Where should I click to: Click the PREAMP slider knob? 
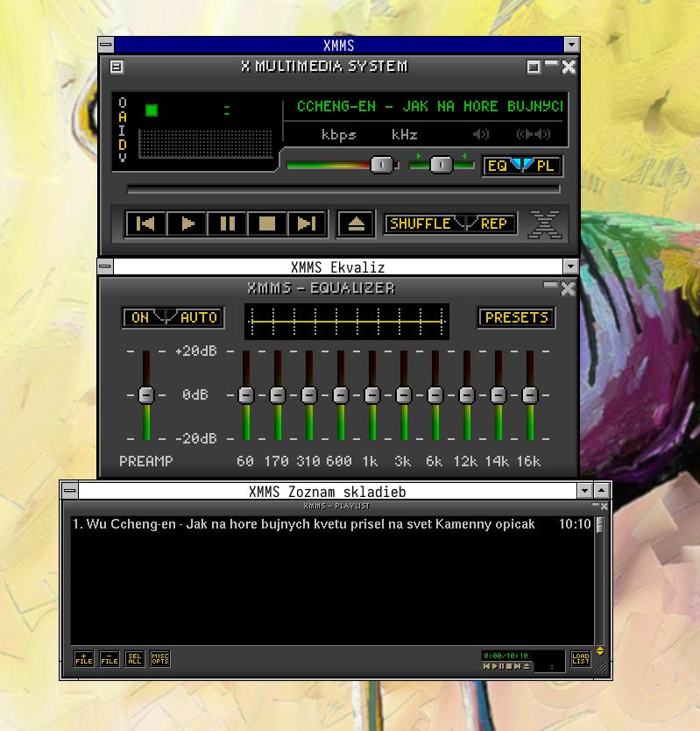(x=146, y=395)
